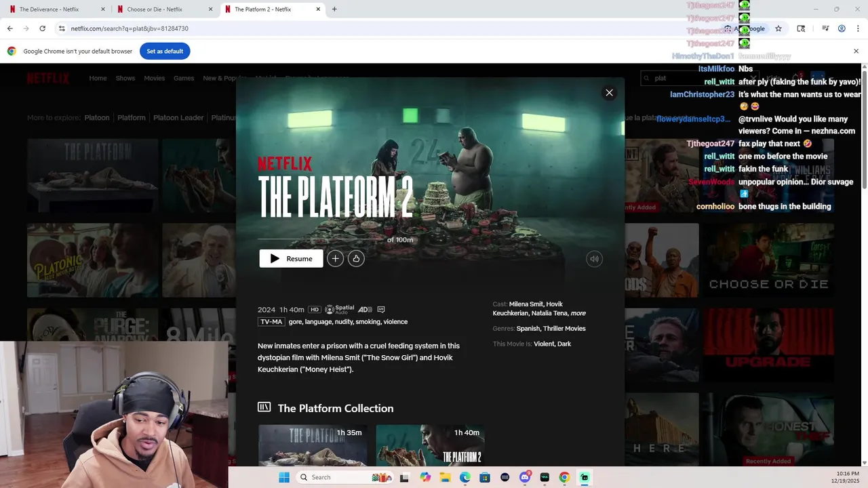The width and height of the screenshot is (868, 488).
Task: Click the taskbar Search box
Action: click(346, 477)
